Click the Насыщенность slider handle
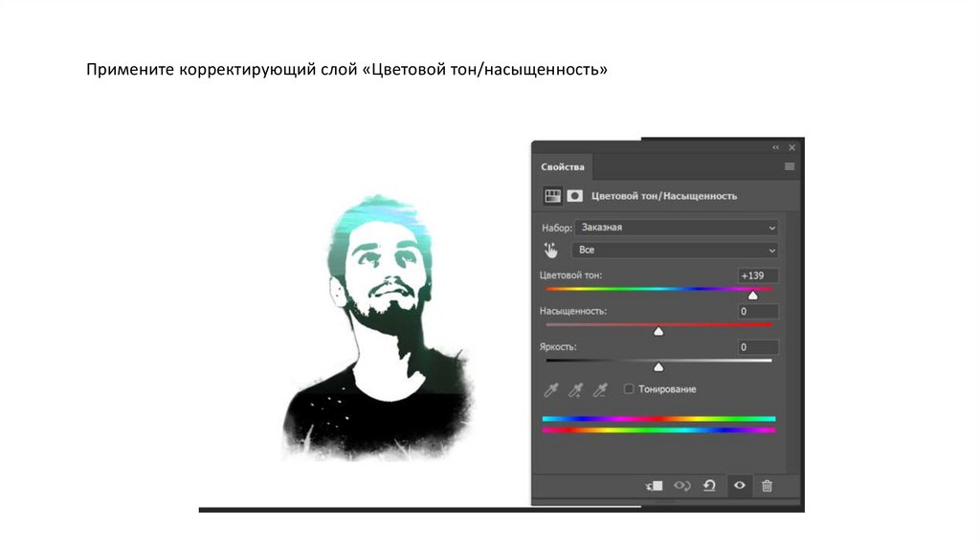 coord(658,332)
